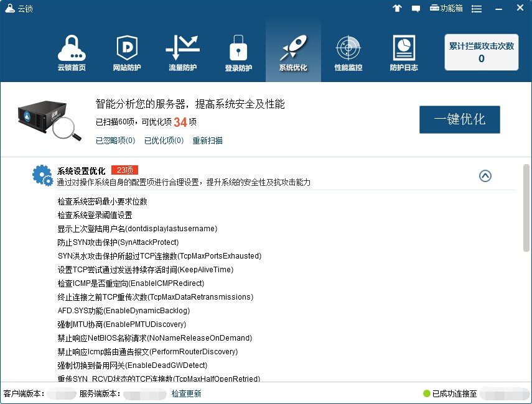Click the skin (shirt) icon in title bar
532x404 pixels.
click(398, 9)
